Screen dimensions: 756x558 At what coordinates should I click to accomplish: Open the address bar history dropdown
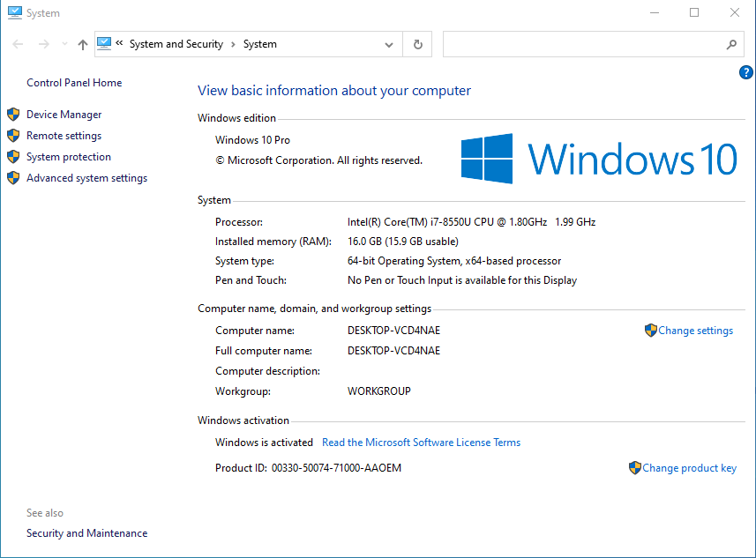(x=389, y=45)
